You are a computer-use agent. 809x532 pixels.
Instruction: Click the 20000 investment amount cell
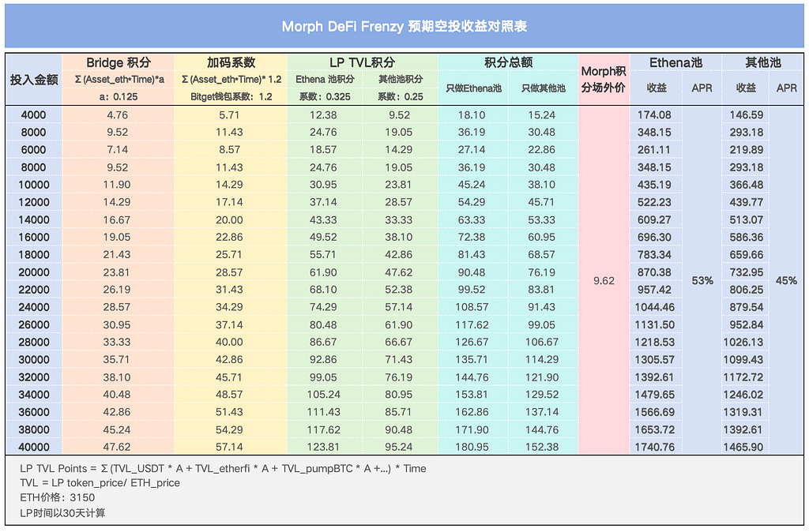coord(33,272)
